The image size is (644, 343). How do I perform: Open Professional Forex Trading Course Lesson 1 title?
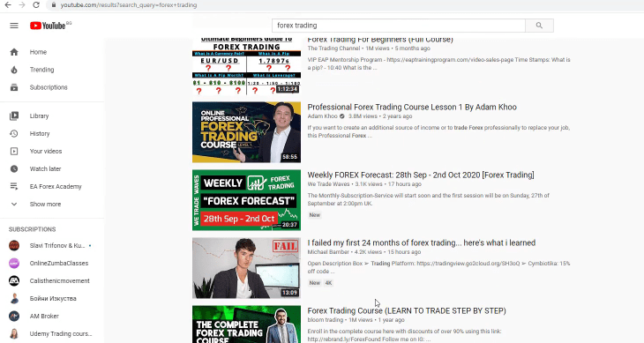[412, 107]
